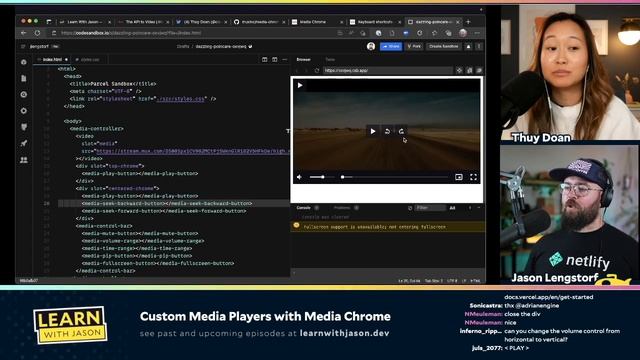The width and height of the screenshot is (640, 360).
Task: Click the top-left play button in video preview
Action: [300, 85]
